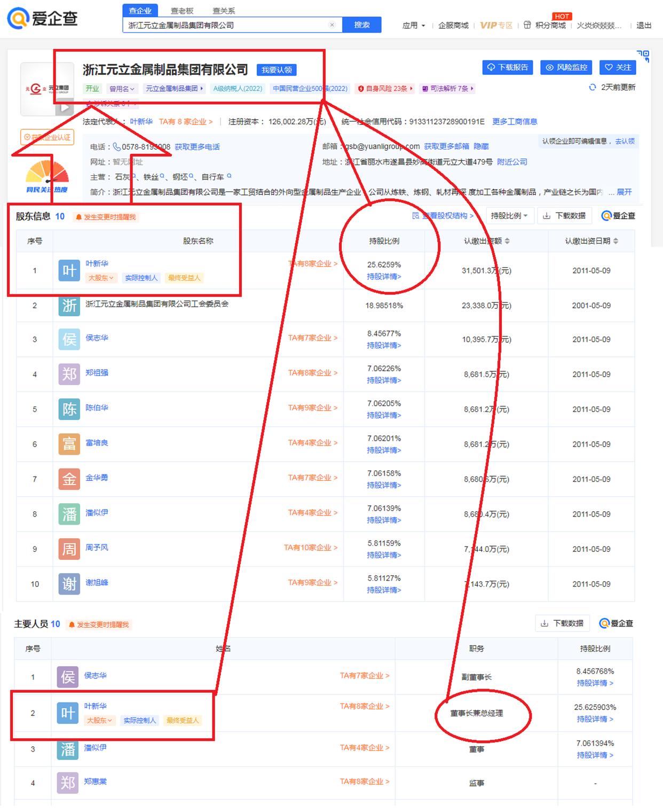Open 更多工商信息 link
This screenshot has height=812, width=663.
[x=515, y=121]
